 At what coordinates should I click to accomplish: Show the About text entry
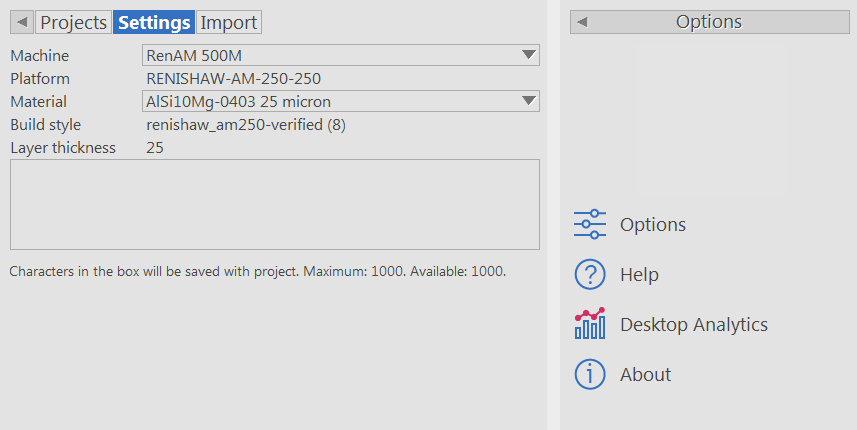(x=645, y=374)
